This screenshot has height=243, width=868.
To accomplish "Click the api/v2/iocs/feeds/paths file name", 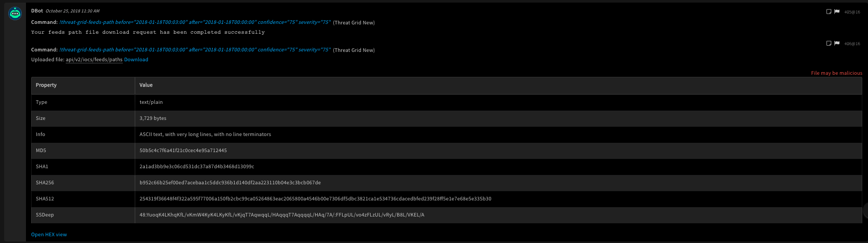I will tap(94, 60).
